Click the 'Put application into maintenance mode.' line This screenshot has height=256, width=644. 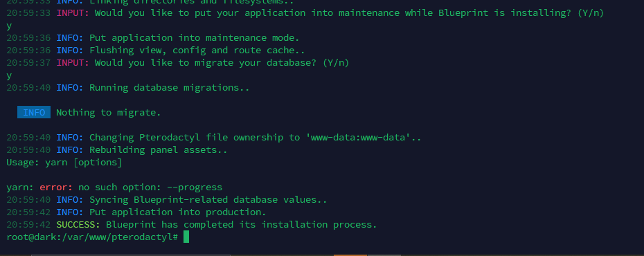pyautogui.click(x=195, y=38)
